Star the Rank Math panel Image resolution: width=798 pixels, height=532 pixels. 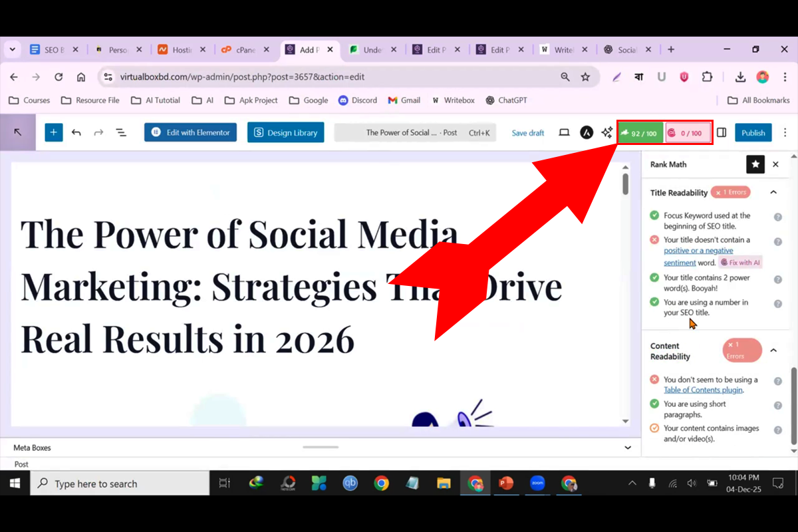point(755,164)
